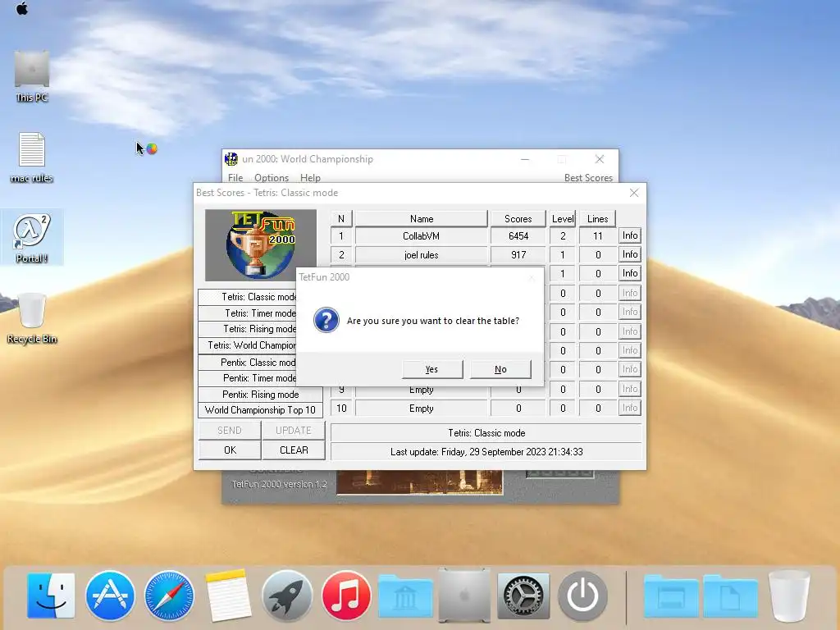Viewport: 840px width, 630px height.
Task: Click the blue question mark dialog icon
Action: click(326, 321)
